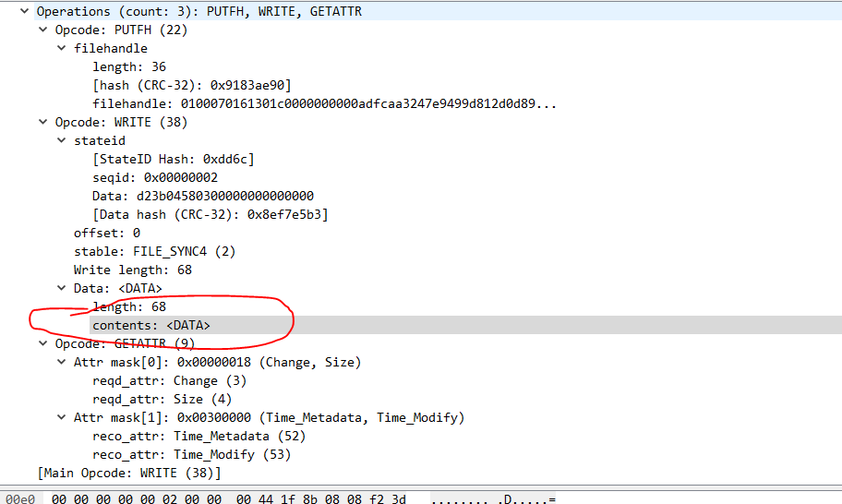Collapse the Operations (count: 3) node
The height and width of the screenshot is (504, 842).
click(24, 11)
